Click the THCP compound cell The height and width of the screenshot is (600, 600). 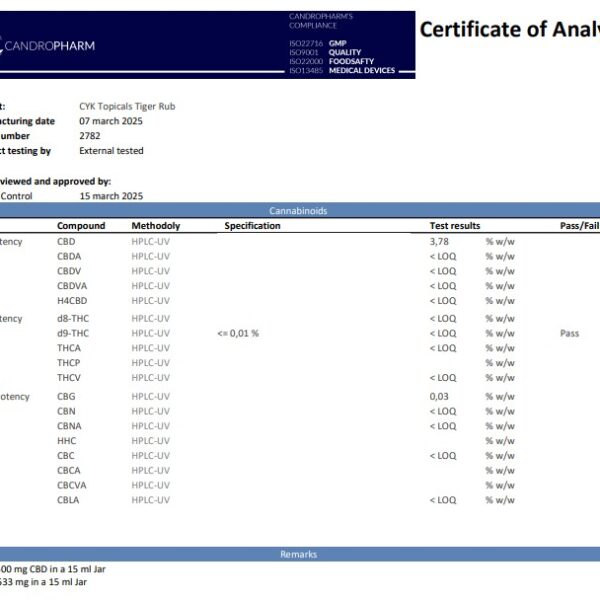pos(68,363)
